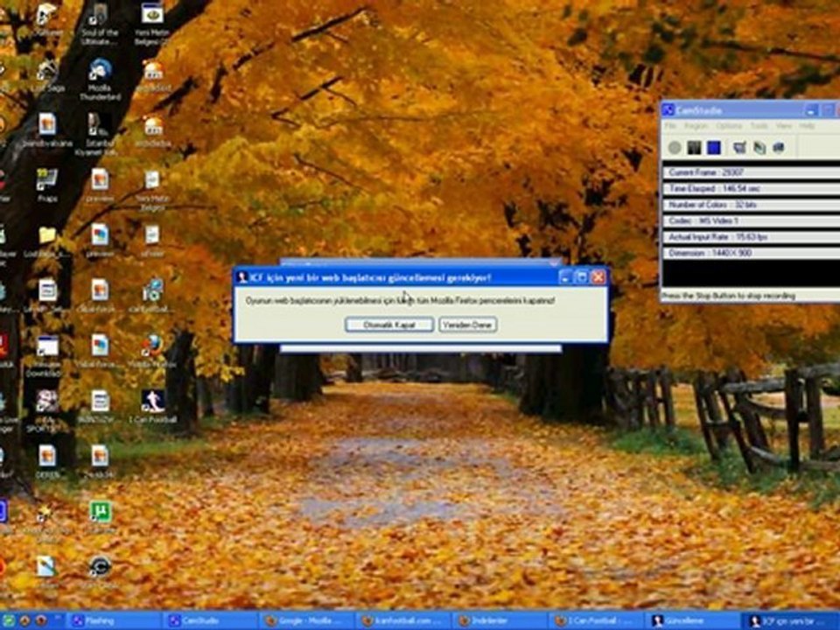Select the sports game icon beside Firefox column
This screenshot has height=630, width=840.
click(47, 411)
